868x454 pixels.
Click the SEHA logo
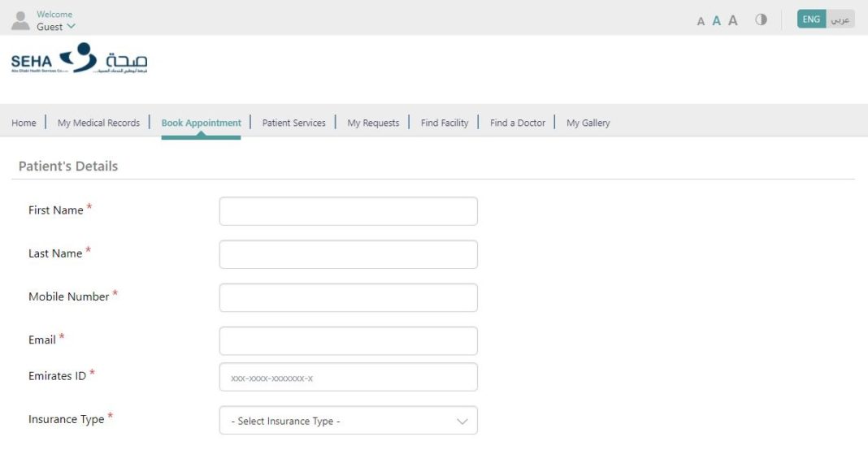pos(79,60)
